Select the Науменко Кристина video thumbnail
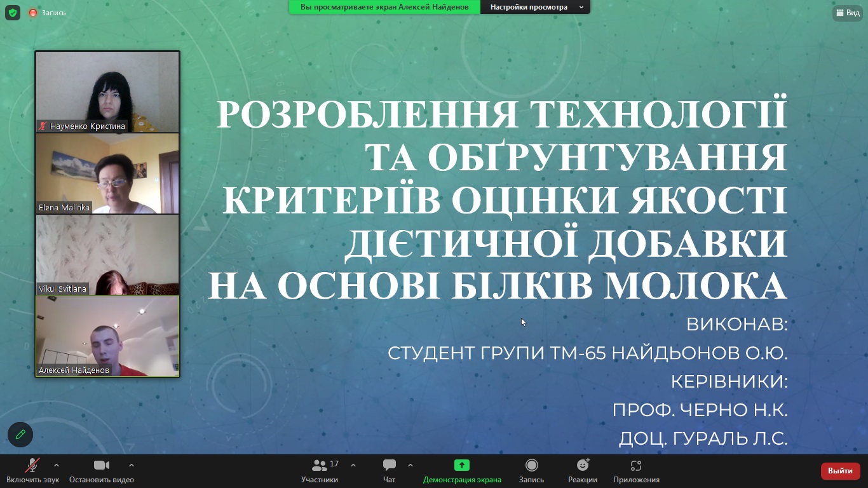Viewport: 868px width, 488px height. [x=107, y=92]
